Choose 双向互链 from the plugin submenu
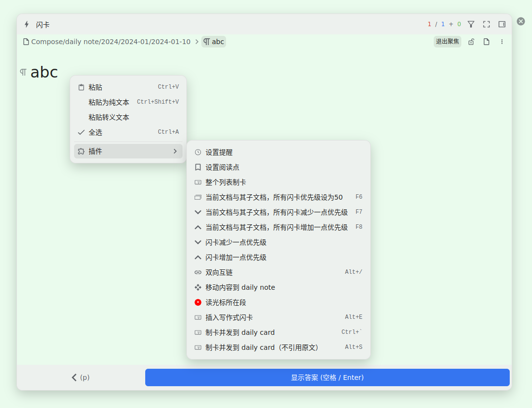This screenshot has width=532, height=408. pos(219,272)
